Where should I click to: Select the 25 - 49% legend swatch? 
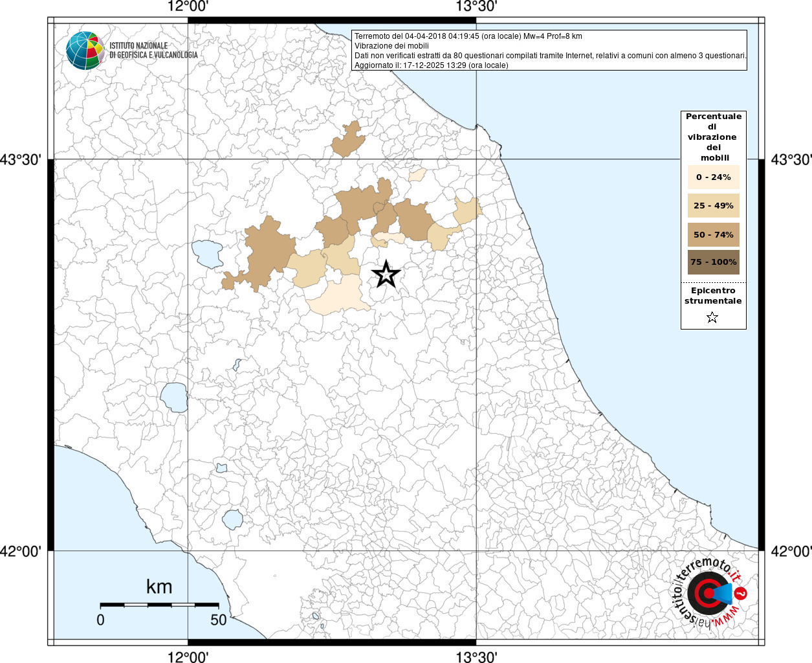click(713, 206)
